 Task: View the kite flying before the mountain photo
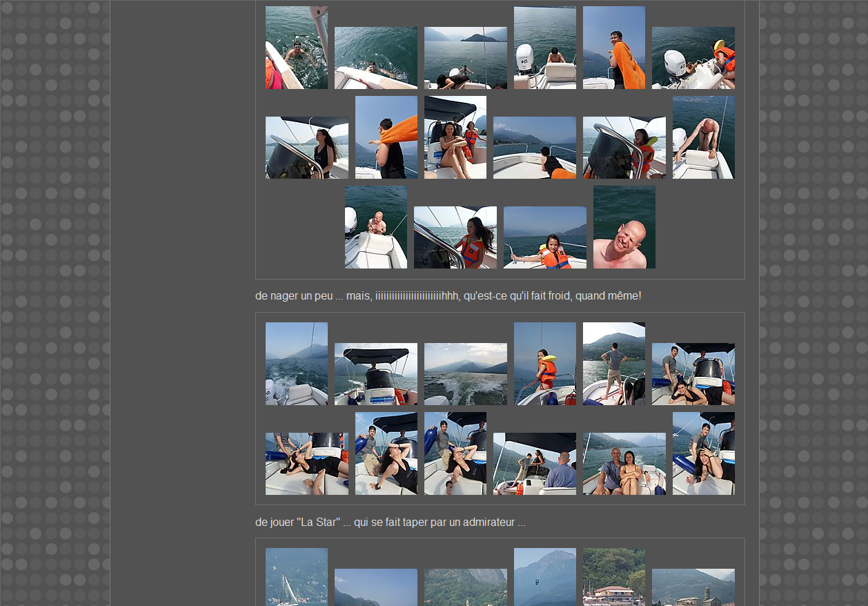(x=544, y=577)
